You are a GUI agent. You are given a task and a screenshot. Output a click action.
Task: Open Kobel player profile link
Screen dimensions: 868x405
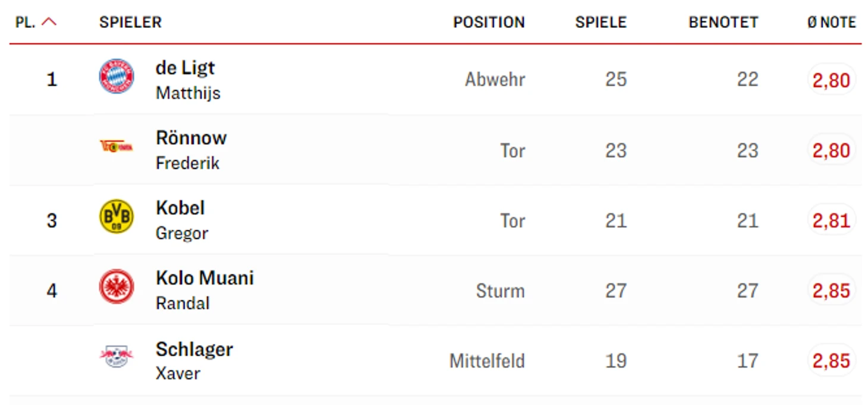pyautogui.click(x=180, y=208)
